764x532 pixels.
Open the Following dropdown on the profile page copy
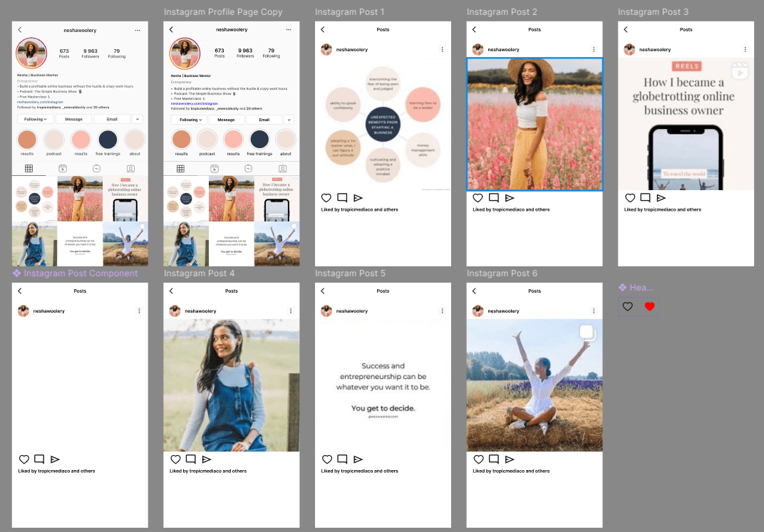point(189,119)
